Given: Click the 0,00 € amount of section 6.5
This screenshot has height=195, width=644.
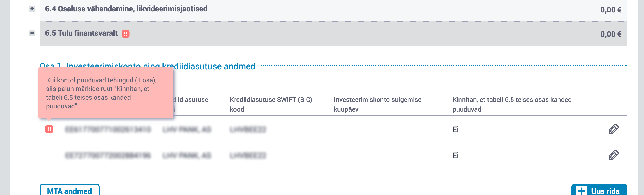Looking at the screenshot, I should point(611,34).
